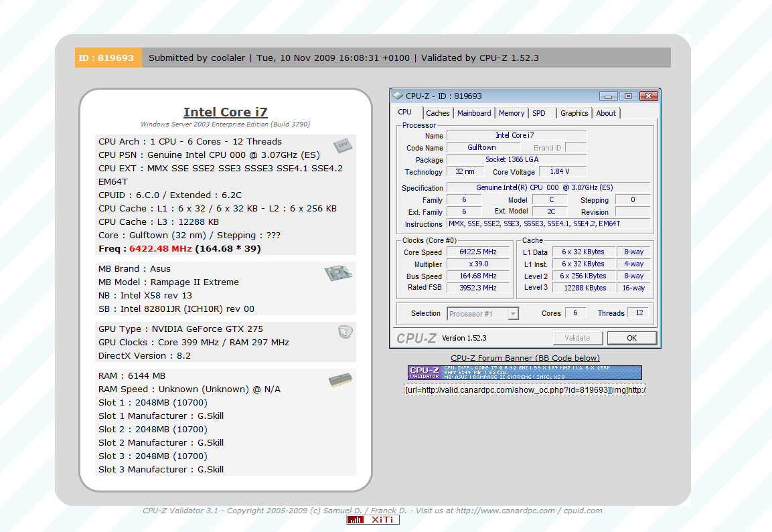Click the SB : Intel 82801JR (ICH10R) line
Viewport: 772px width, 532px height.
176,309
